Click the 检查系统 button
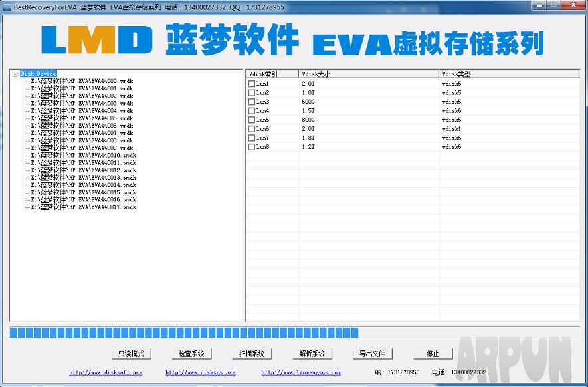Screen dimensions: 588x387 pos(191,354)
